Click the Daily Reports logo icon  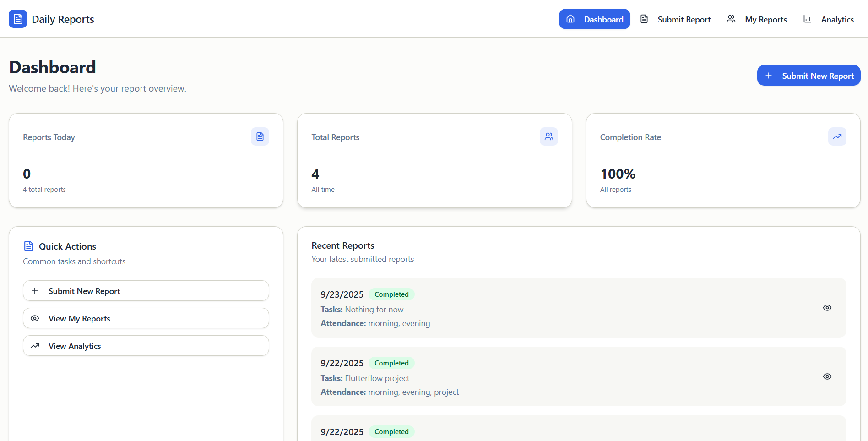click(x=18, y=19)
